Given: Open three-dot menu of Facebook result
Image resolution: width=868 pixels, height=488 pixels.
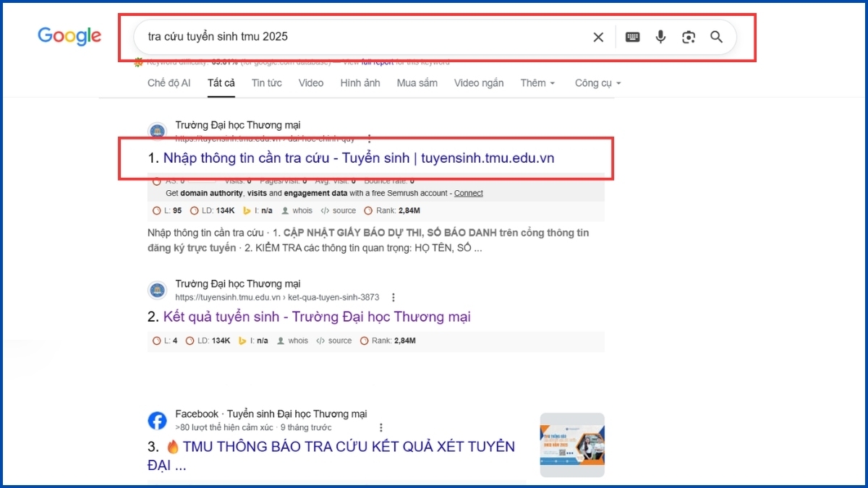Looking at the screenshot, I should click(x=381, y=427).
